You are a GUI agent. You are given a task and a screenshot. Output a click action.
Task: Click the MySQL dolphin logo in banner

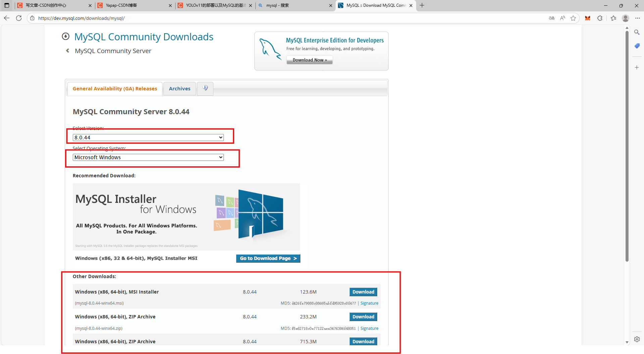tap(270, 49)
